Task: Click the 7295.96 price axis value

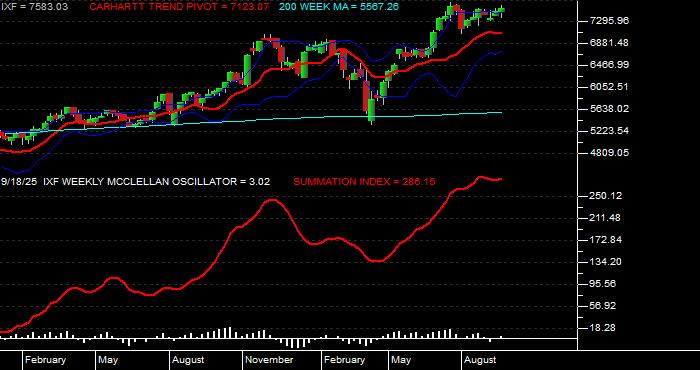Action: pos(609,21)
